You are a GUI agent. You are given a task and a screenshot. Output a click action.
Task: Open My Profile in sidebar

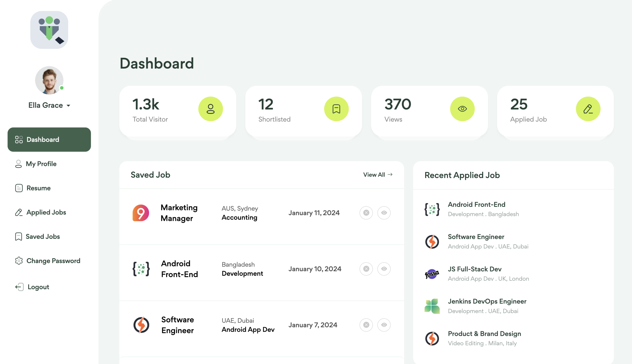pyautogui.click(x=41, y=164)
